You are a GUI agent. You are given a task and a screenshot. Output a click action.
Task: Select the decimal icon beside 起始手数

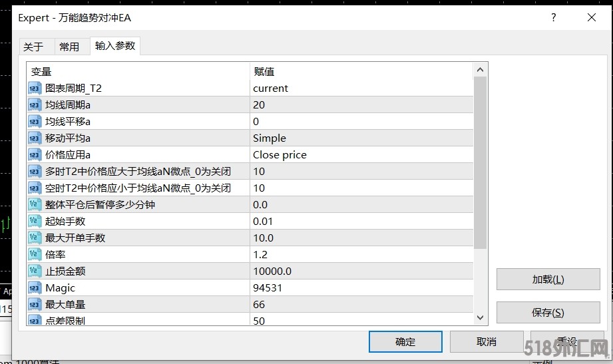[35, 222]
